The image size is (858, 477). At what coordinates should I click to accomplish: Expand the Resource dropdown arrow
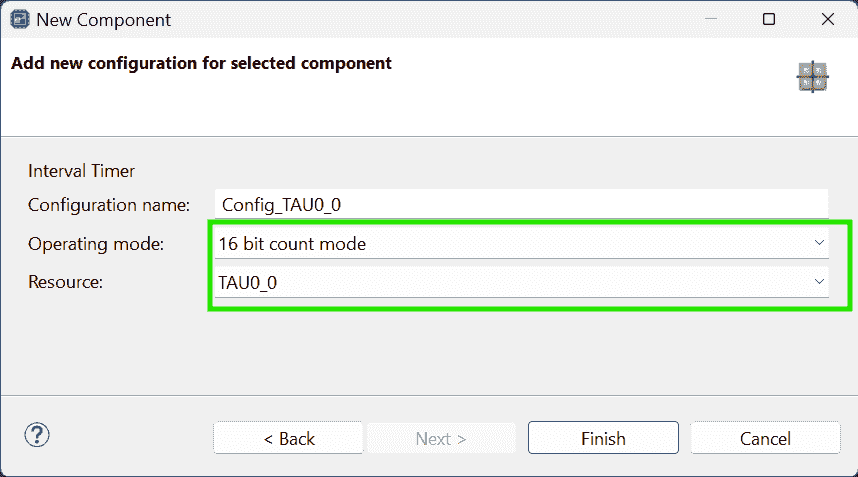819,282
